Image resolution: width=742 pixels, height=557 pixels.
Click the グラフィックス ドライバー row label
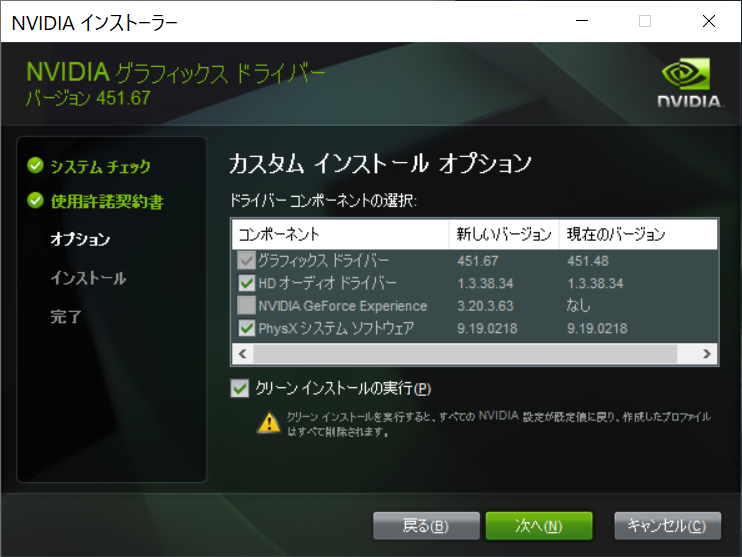[323, 260]
